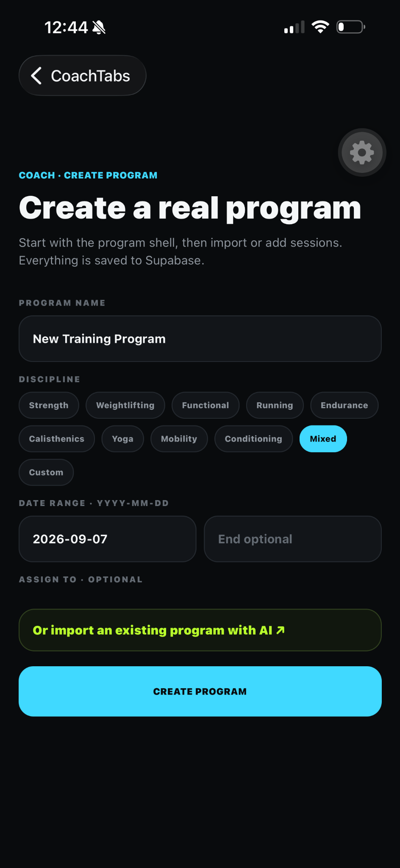Image resolution: width=400 pixels, height=868 pixels.
Task: Select the Weightlifting discipline chip
Action: pyautogui.click(x=125, y=405)
